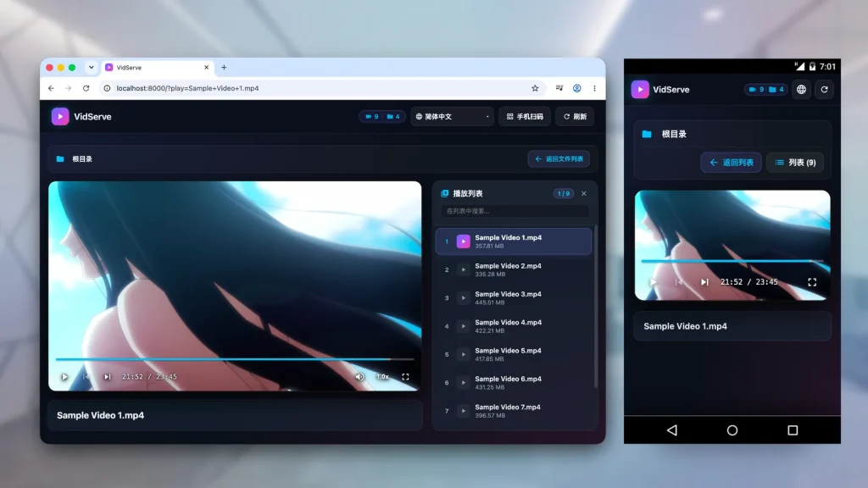Viewport: 868px width, 488px height.
Task: Select the VidServe browser tab
Action: pos(158,68)
